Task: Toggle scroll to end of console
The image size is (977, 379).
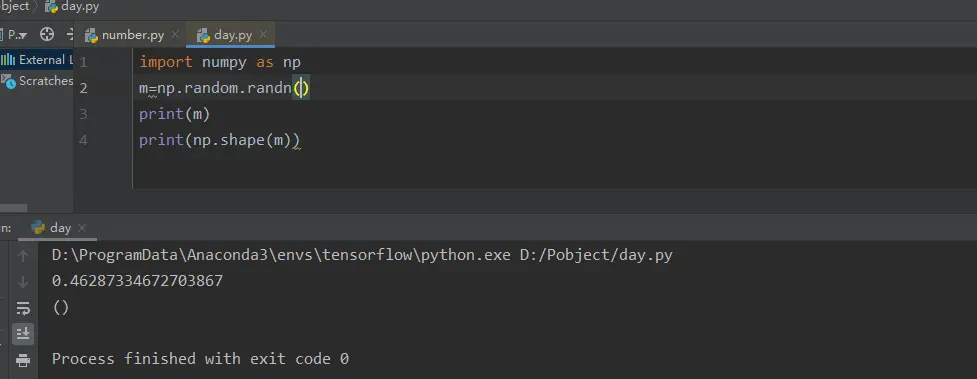Action: pos(23,333)
